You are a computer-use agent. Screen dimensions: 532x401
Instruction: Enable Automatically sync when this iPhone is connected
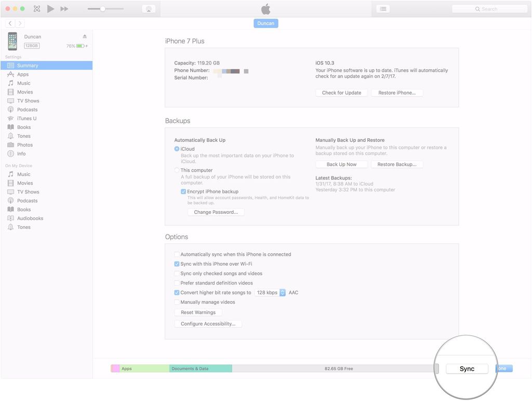(177, 254)
